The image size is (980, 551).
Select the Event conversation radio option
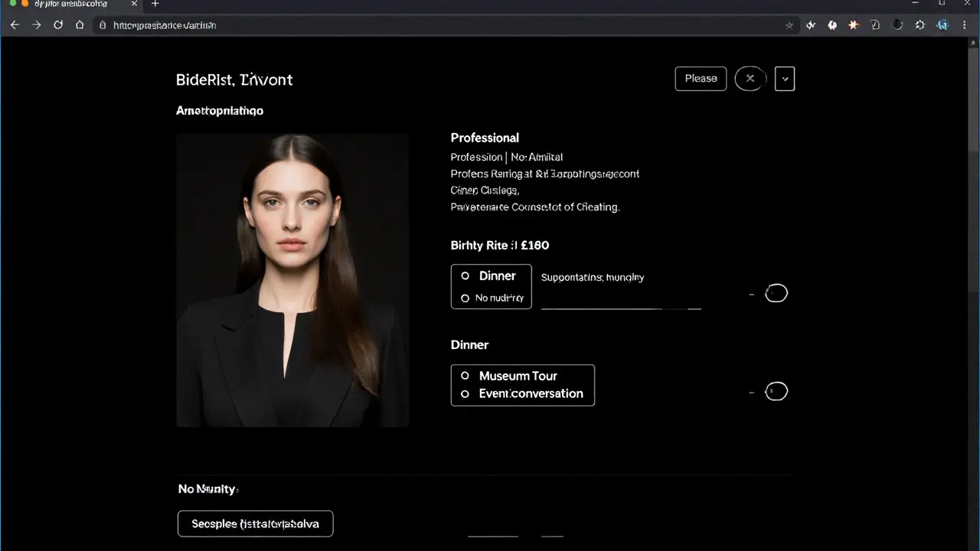coord(465,394)
